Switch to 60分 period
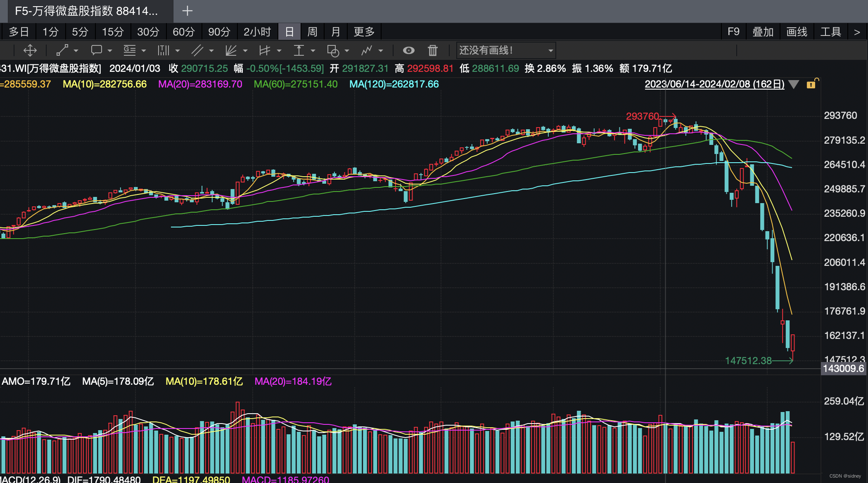Viewport: 868px width, 483px height. [184, 32]
